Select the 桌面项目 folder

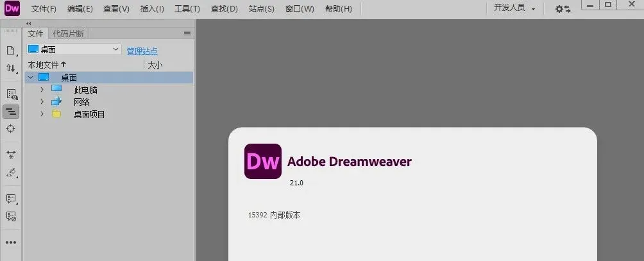point(89,114)
